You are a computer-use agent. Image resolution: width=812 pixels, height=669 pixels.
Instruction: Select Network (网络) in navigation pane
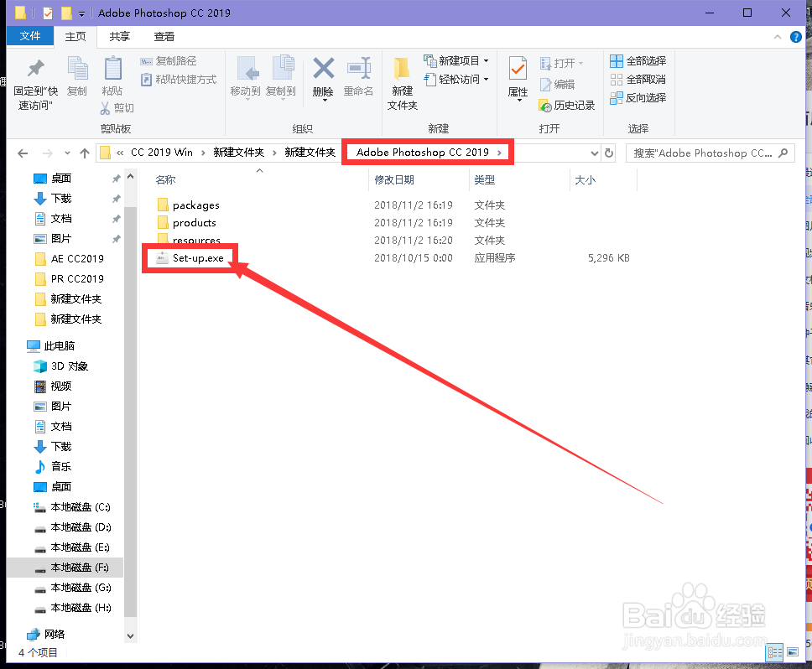tap(46, 635)
